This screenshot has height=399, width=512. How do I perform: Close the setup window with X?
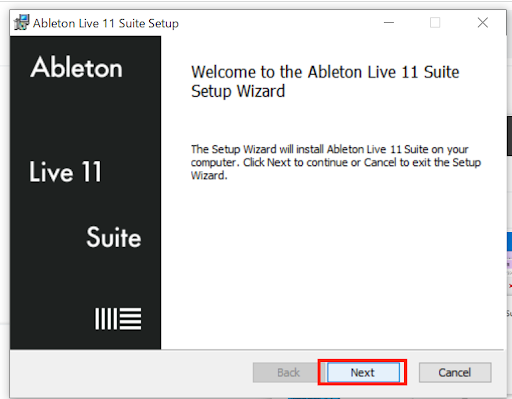pos(482,23)
